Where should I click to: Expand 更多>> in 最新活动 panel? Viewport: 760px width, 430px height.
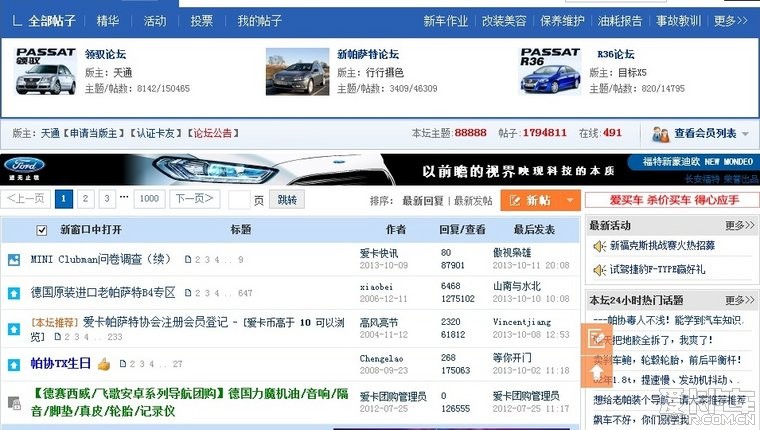point(740,225)
